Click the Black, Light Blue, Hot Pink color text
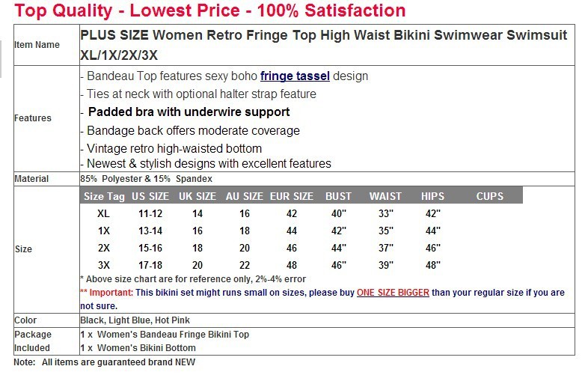Viewport: 588px width, 390px height. pos(135,320)
